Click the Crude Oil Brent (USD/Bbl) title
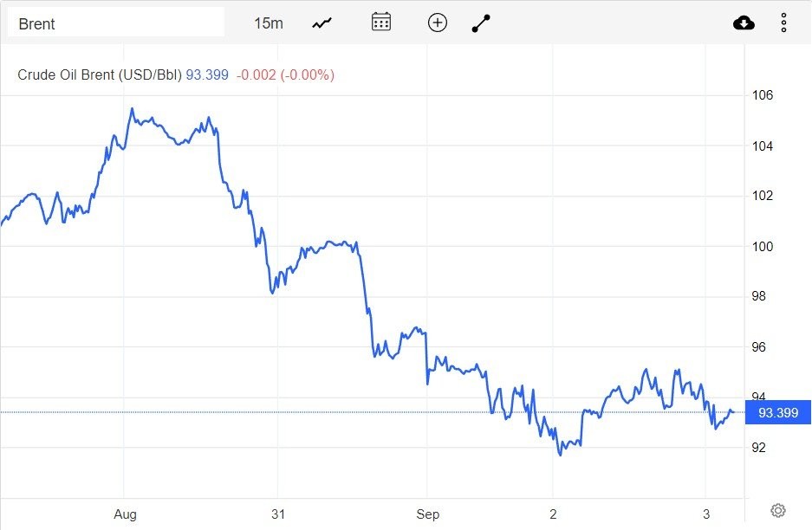The height and width of the screenshot is (530, 812). coord(100,75)
